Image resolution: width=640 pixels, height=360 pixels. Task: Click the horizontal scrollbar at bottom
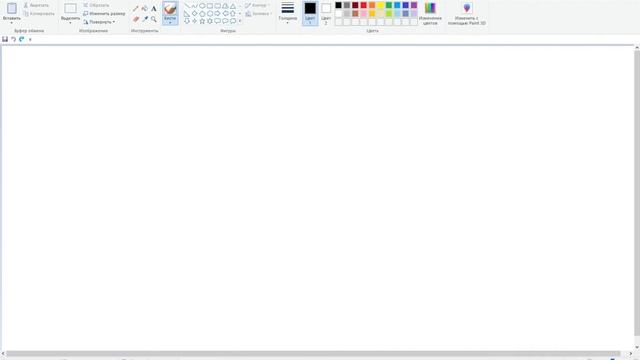pyautogui.click(x=313, y=353)
